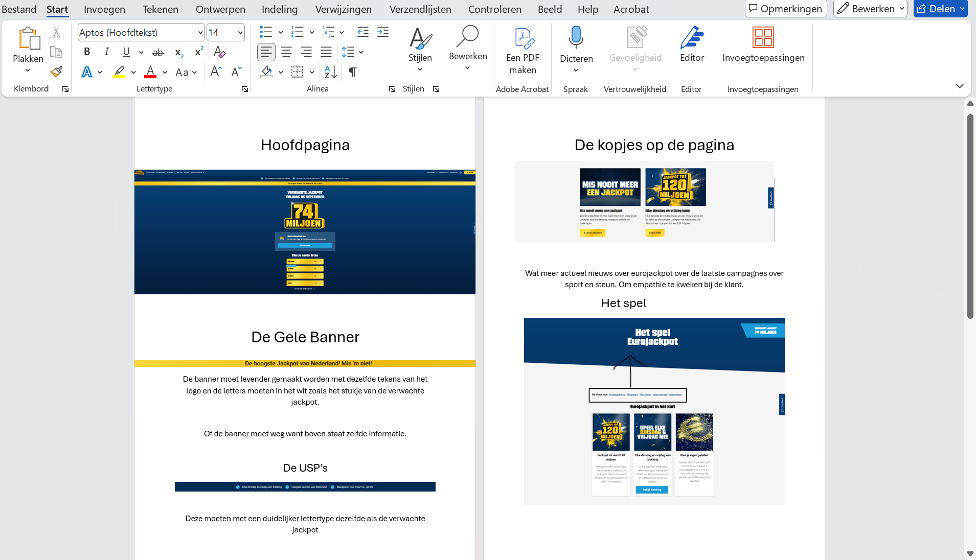Click the yellow banner image in the document
Viewport: 976px width, 560px height.
(x=305, y=364)
